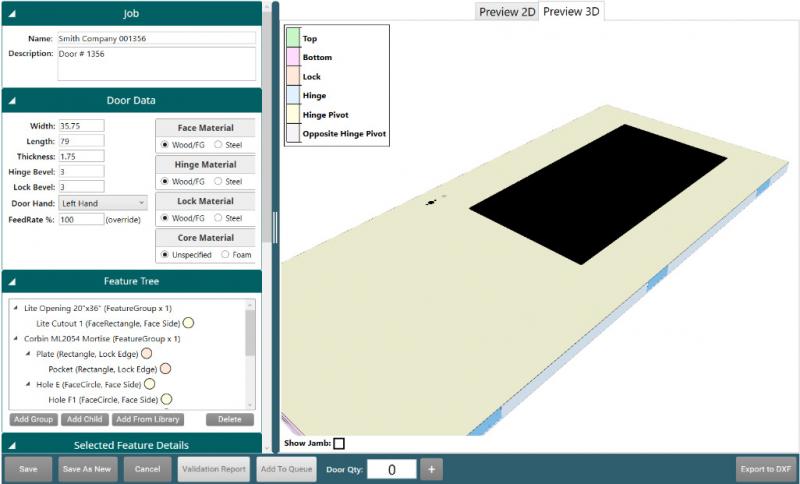The image size is (800, 484).
Task: Click the Hinge blue color swatch in legend
Action: 293,96
